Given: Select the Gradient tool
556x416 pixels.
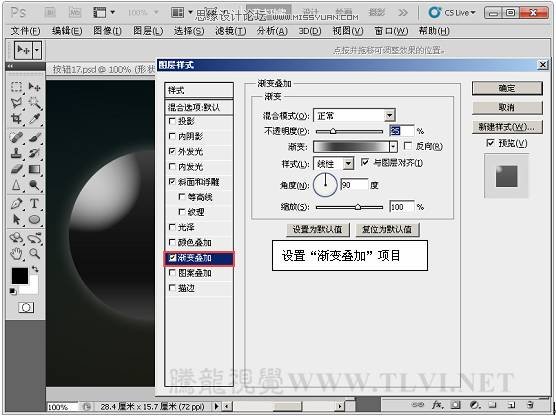Looking at the screenshot, I should click(x=34, y=169).
